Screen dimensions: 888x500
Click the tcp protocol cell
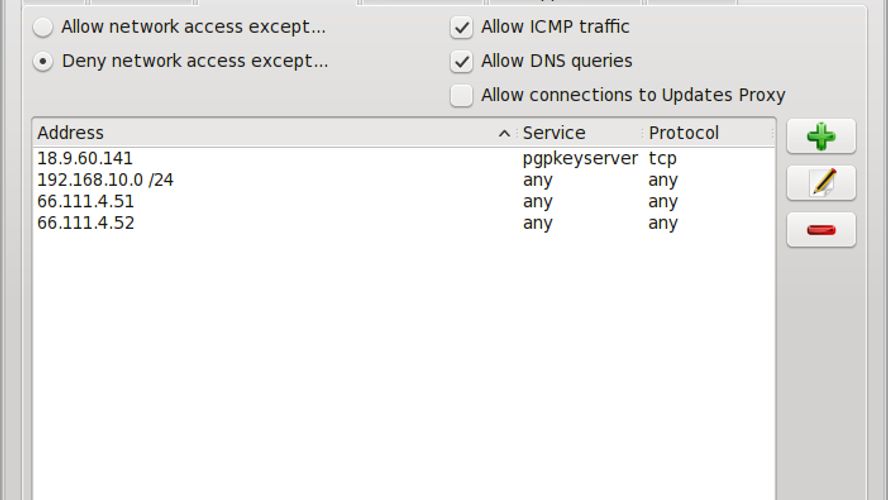663,159
